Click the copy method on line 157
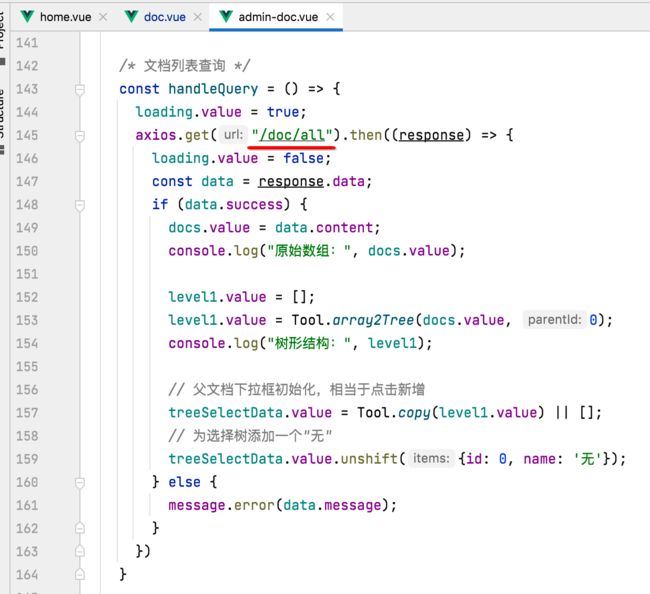The height and width of the screenshot is (594, 650). (414, 413)
